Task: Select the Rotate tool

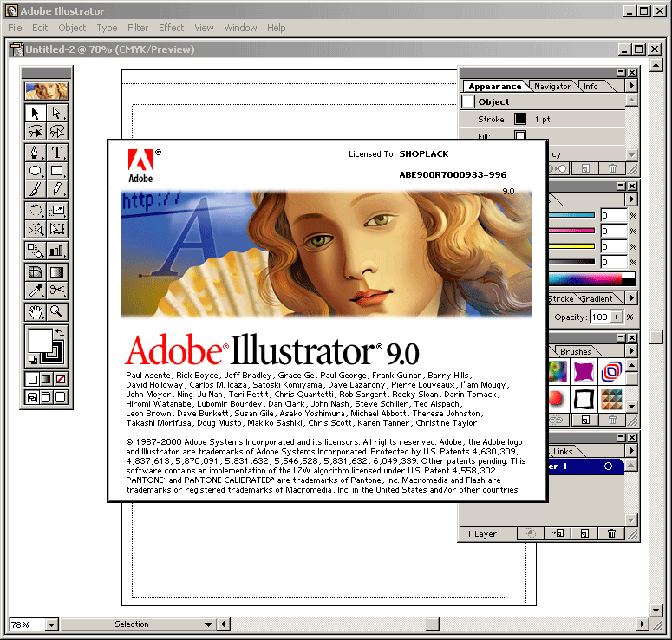Action: pyautogui.click(x=36, y=211)
